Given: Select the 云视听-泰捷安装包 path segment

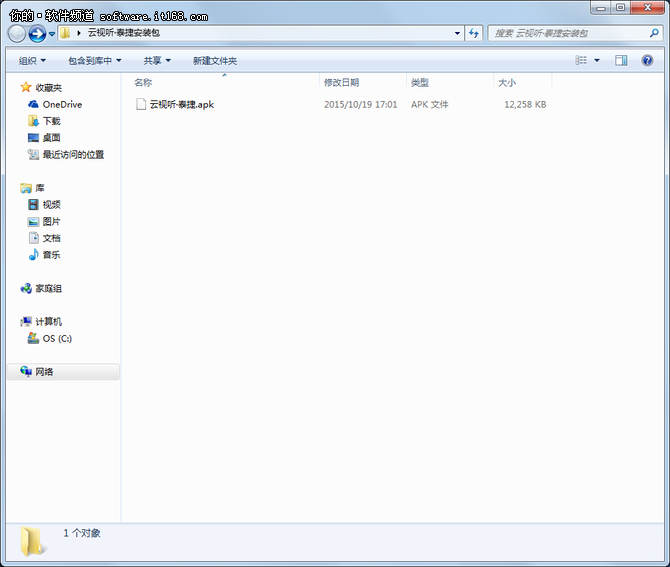Looking at the screenshot, I should [124, 33].
